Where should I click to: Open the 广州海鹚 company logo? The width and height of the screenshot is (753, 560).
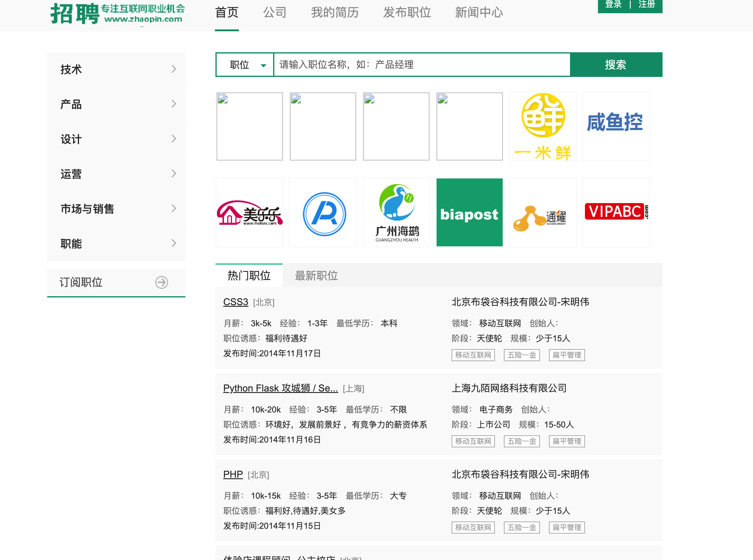point(396,212)
